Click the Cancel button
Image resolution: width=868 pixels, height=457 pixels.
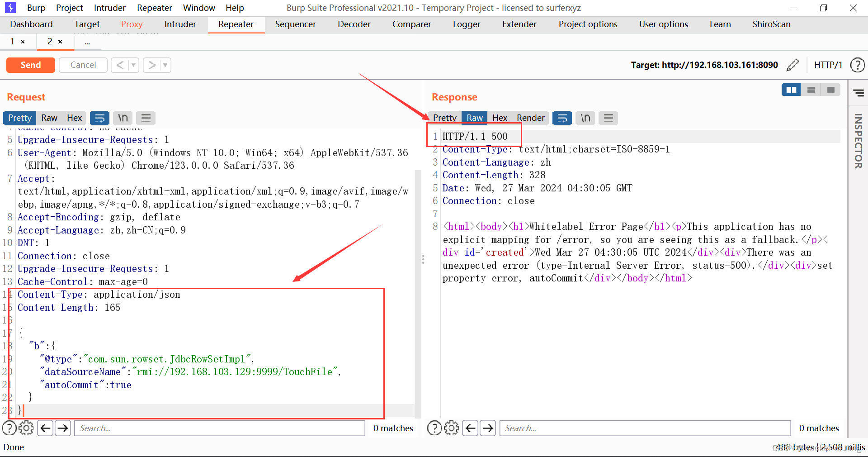coord(83,65)
